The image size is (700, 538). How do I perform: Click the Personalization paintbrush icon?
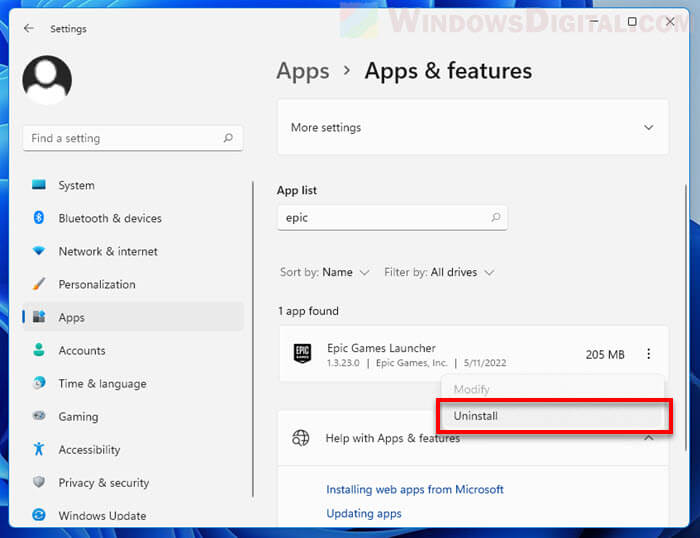click(39, 284)
